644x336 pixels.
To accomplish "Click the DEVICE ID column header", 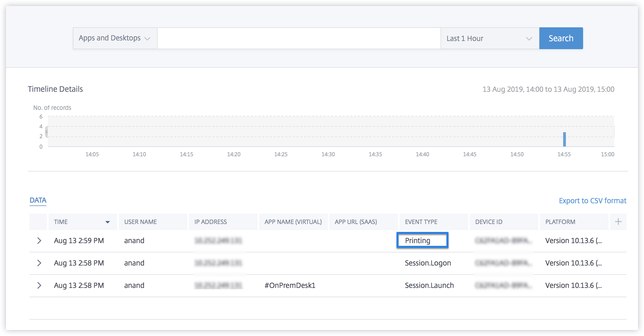I will [x=489, y=222].
